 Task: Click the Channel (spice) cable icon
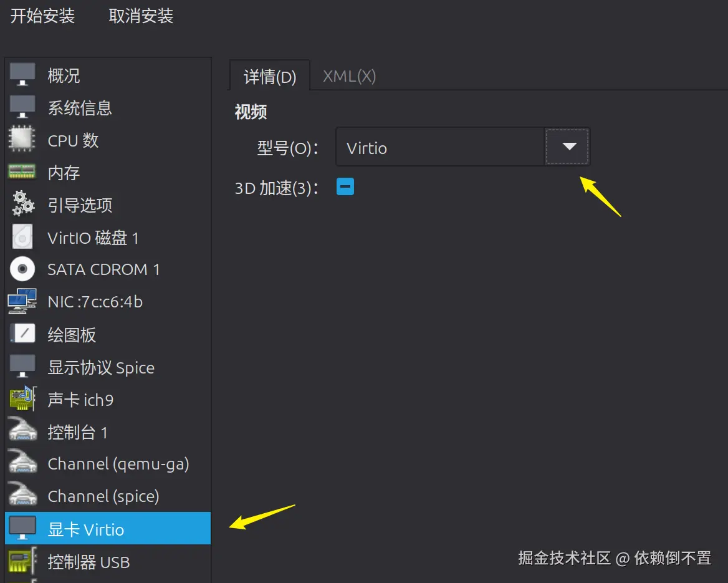click(22, 494)
